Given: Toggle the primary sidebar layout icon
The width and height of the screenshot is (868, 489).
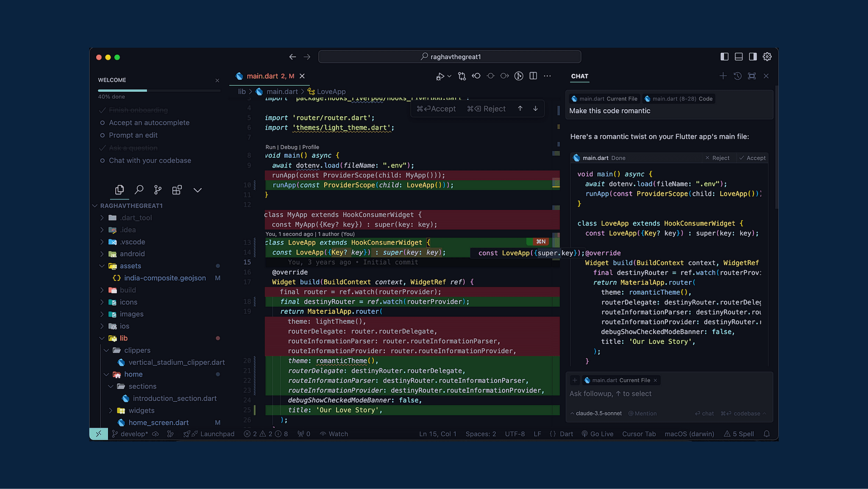Looking at the screenshot, I should click(724, 56).
